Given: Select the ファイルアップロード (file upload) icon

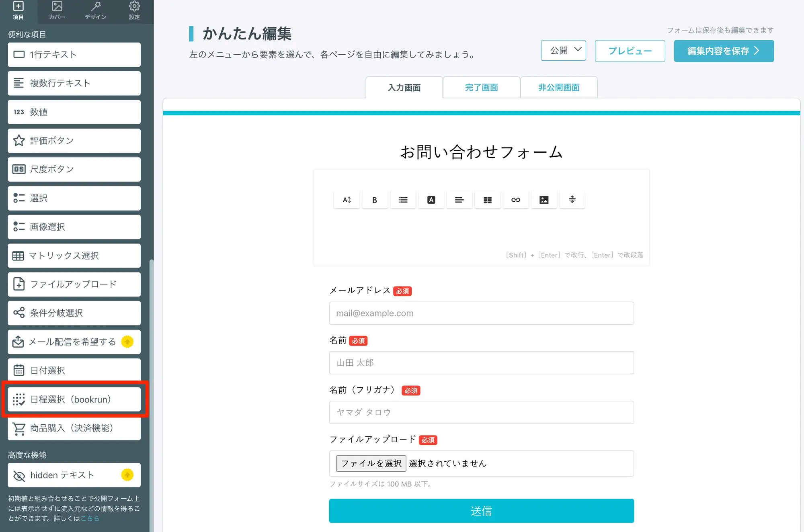Looking at the screenshot, I should coord(18,284).
